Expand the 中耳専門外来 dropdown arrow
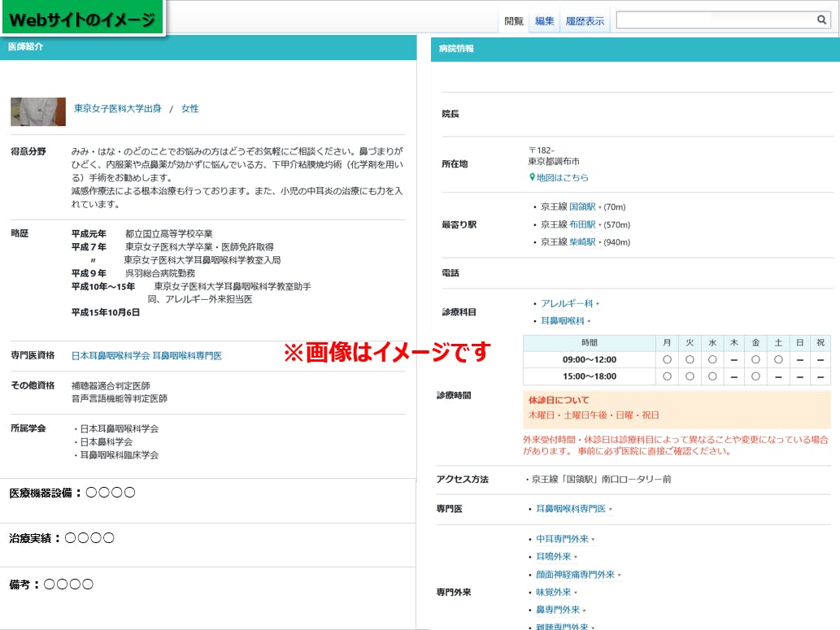Screen dimensions: 840x630 click(594, 540)
